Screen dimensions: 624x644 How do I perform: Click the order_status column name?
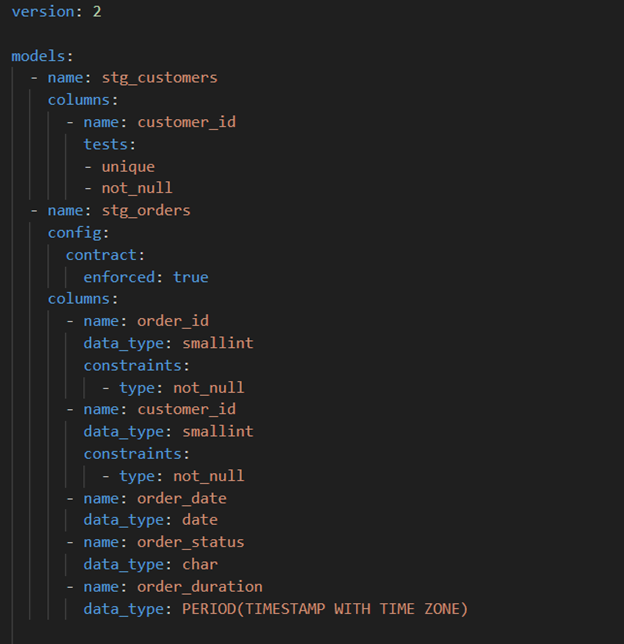click(190, 542)
